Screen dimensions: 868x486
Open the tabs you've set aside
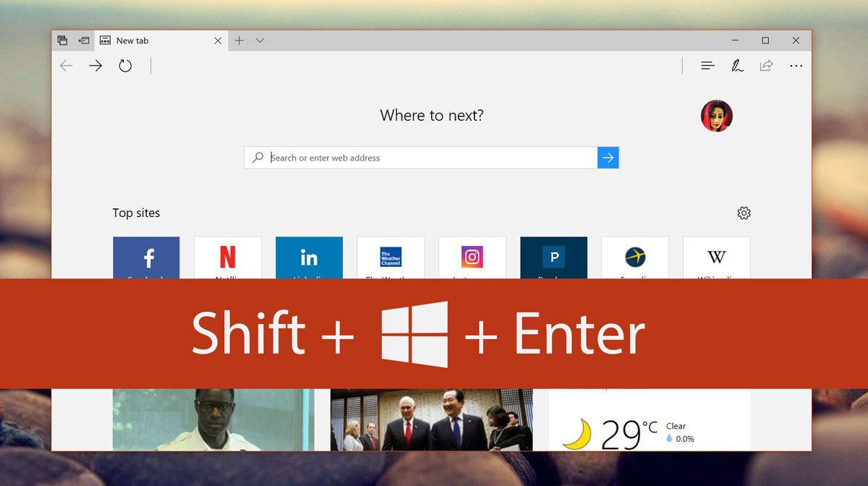pyautogui.click(x=62, y=40)
